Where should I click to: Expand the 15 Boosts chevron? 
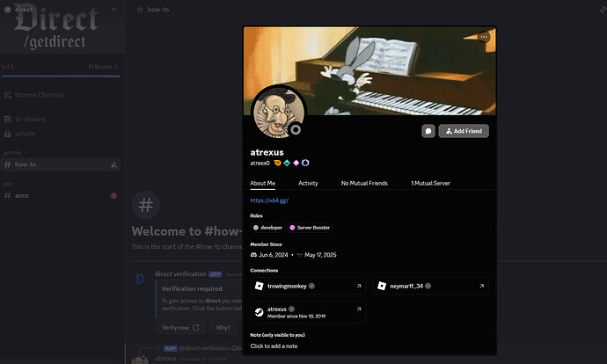click(117, 67)
